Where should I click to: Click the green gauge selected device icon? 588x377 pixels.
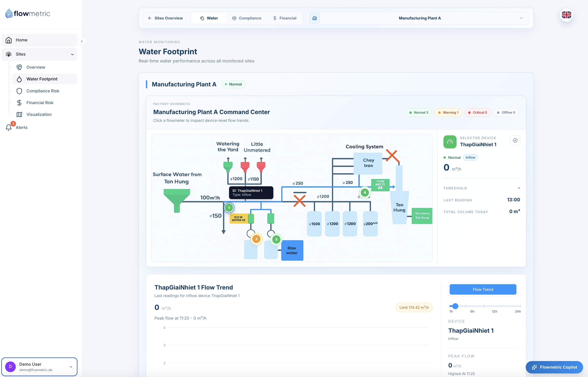tap(450, 142)
